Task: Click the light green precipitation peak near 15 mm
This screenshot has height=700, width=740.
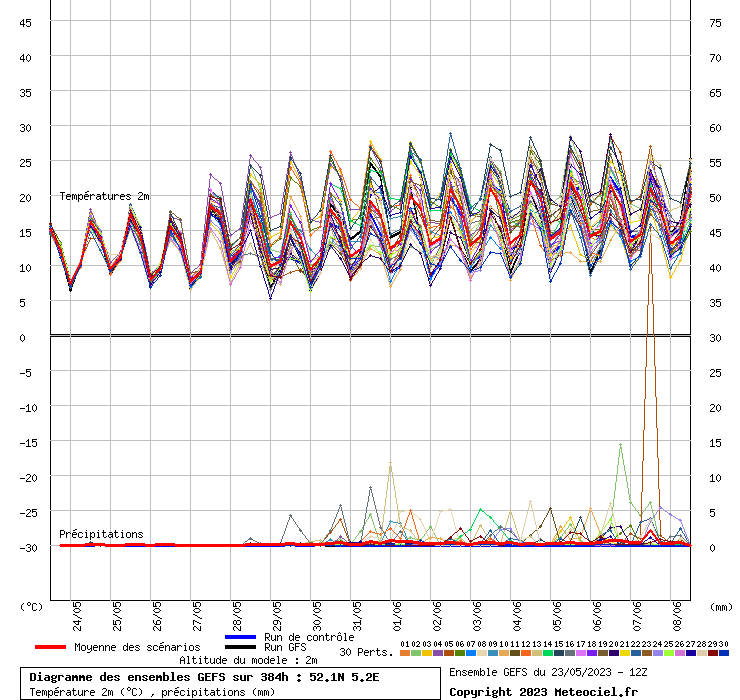Action: pyautogui.click(x=621, y=445)
